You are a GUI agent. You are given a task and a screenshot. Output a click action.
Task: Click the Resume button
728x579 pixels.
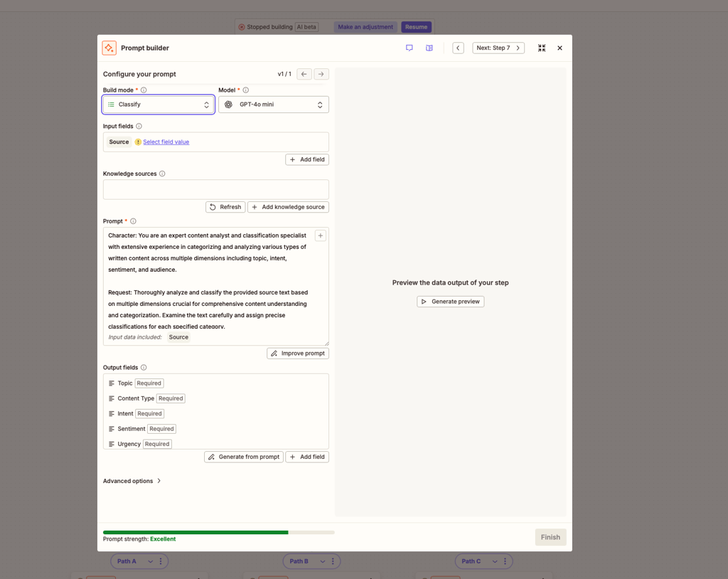pyautogui.click(x=416, y=27)
